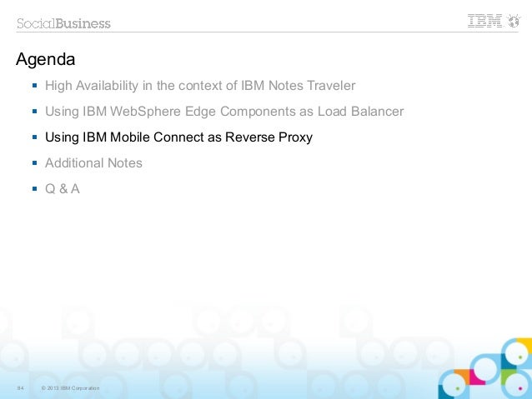Click the SocialBusiness header logo
Screen dimensions: 532x399
click(63, 23)
